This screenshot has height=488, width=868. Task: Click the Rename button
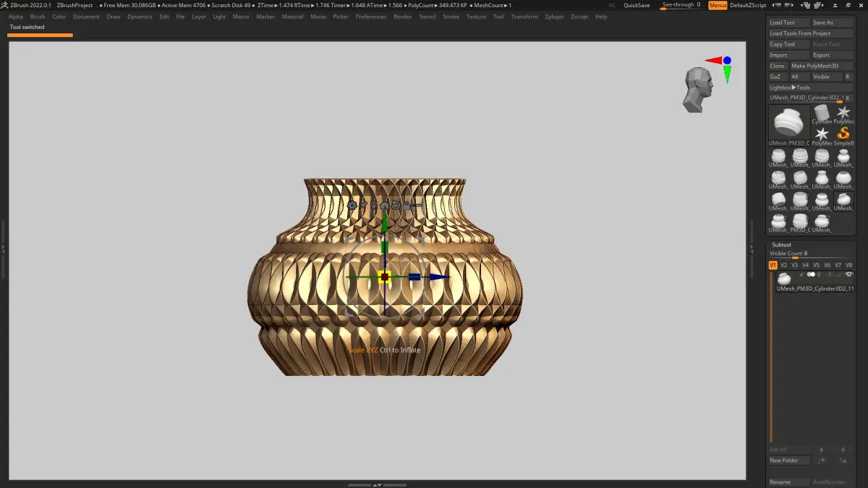[789, 482]
